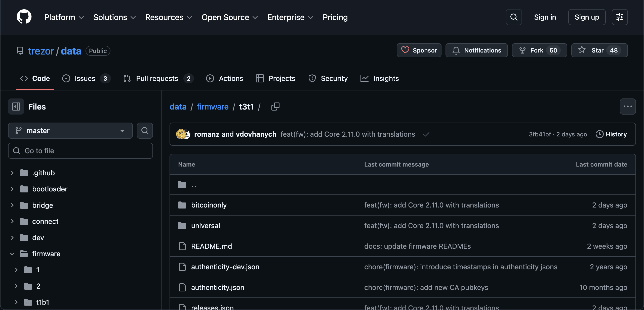The image size is (644, 310).
Task: Switch to the Issues tab
Action: (x=84, y=78)
